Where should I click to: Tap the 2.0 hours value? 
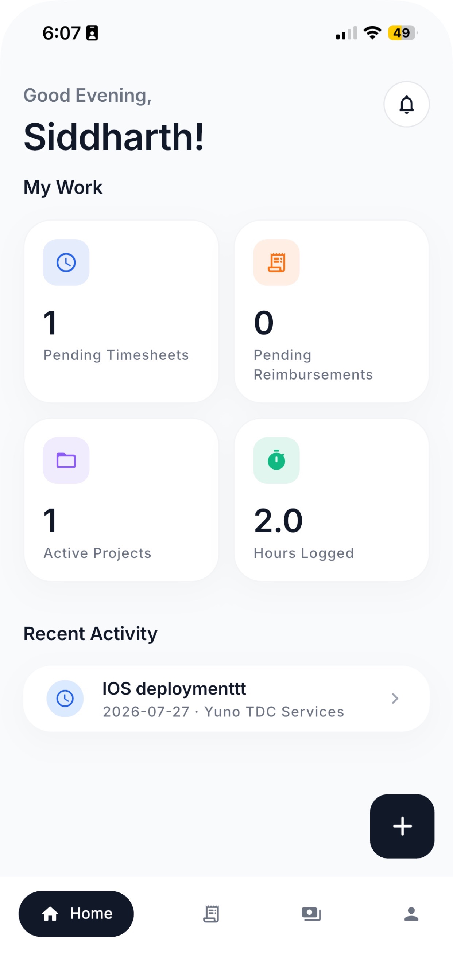[x=278, y=521]
